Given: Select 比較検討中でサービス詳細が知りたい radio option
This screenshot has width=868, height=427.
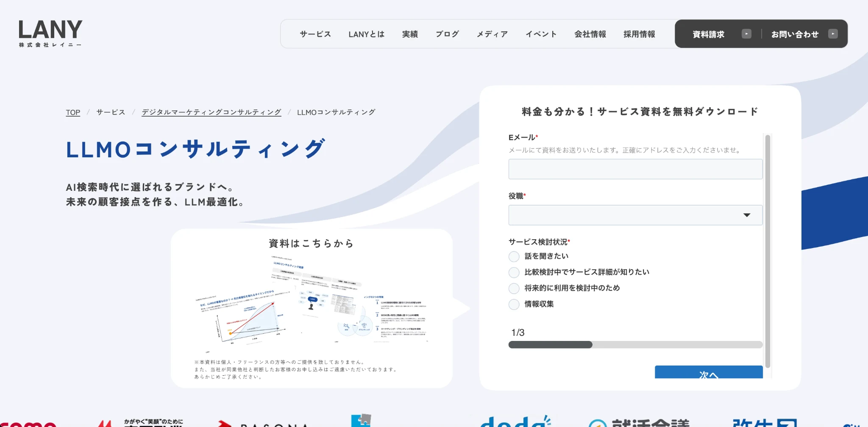Looking at the screenshot, I should (514, 272).
